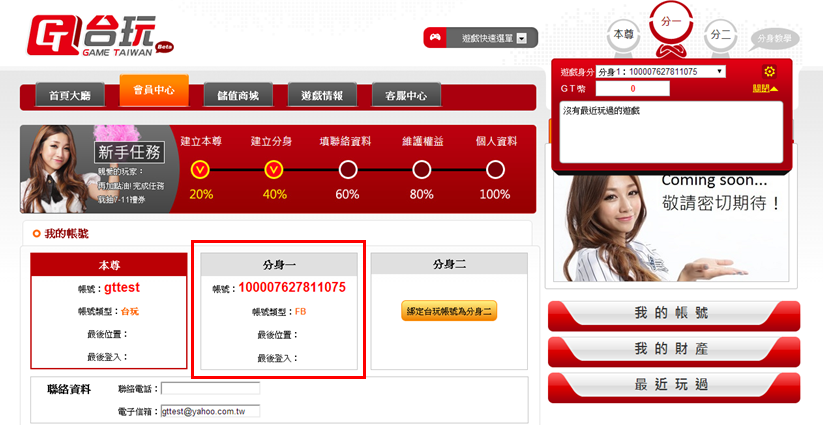Image resolution: width=823 pixels, height=425 pixels.
Task: Click the 聯絡電話 input field
Action: pyautogui.click(x=210, y=389)
